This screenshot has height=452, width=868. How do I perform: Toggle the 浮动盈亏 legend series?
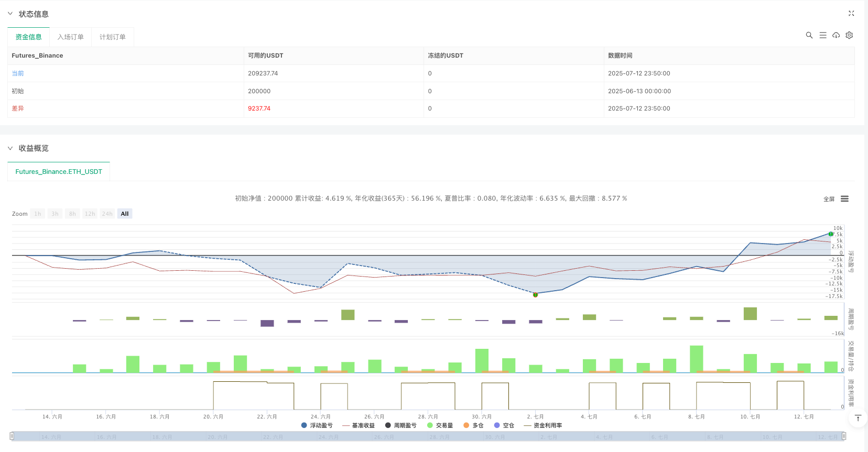coord(317,425)
